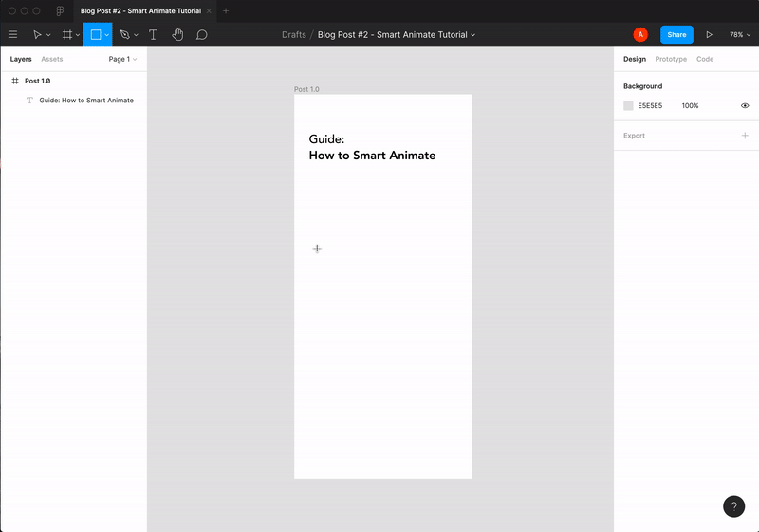Select Guide: How to Smart Animate layer

click(x=74, y=101)
